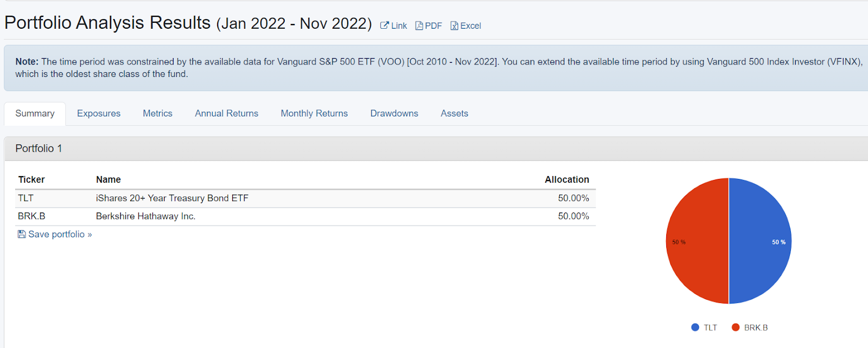868x348 pixels.
Task: Click the external link icon beside Link
Action: tap(384, 25)
